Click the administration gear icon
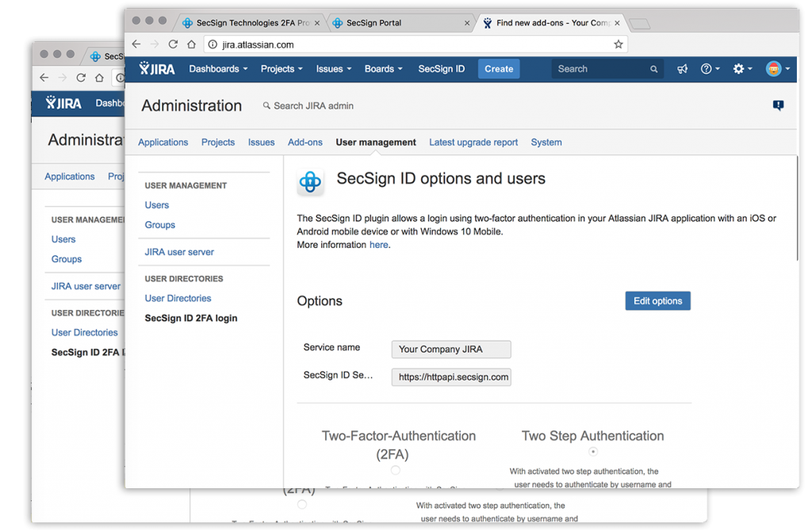Screen dimensions: 812x531 pos(737,69)
